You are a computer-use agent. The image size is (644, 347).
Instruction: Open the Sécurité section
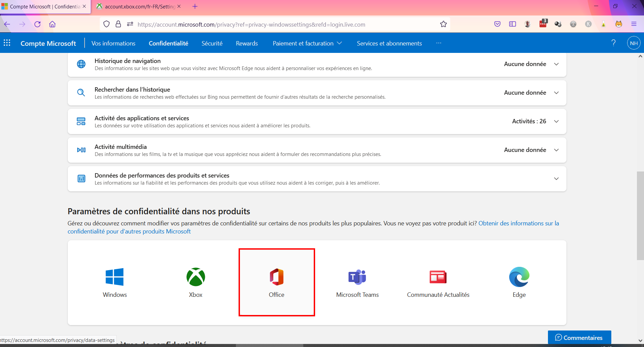tap(212, 43)
